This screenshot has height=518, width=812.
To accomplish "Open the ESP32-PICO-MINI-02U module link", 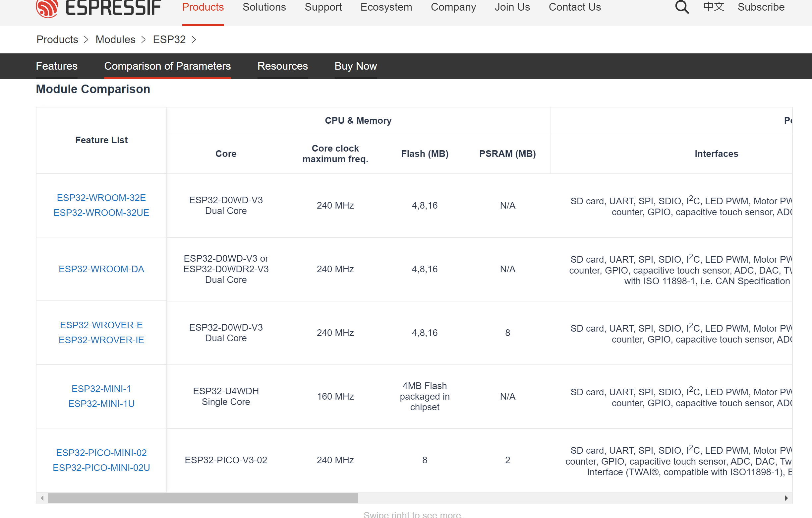I will pos(101,467).
